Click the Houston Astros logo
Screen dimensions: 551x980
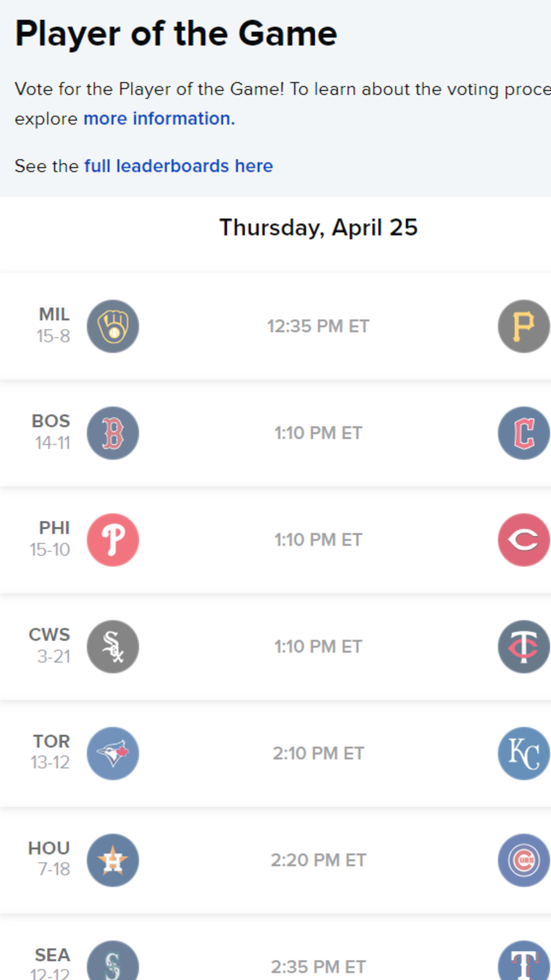(113, 860)
